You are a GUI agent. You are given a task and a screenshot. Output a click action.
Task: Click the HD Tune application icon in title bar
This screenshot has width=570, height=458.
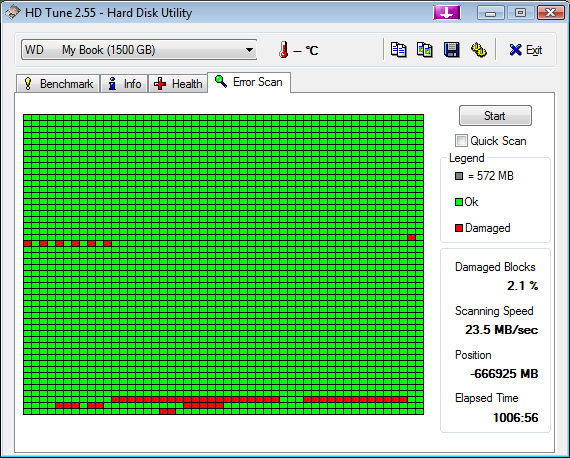12,13
